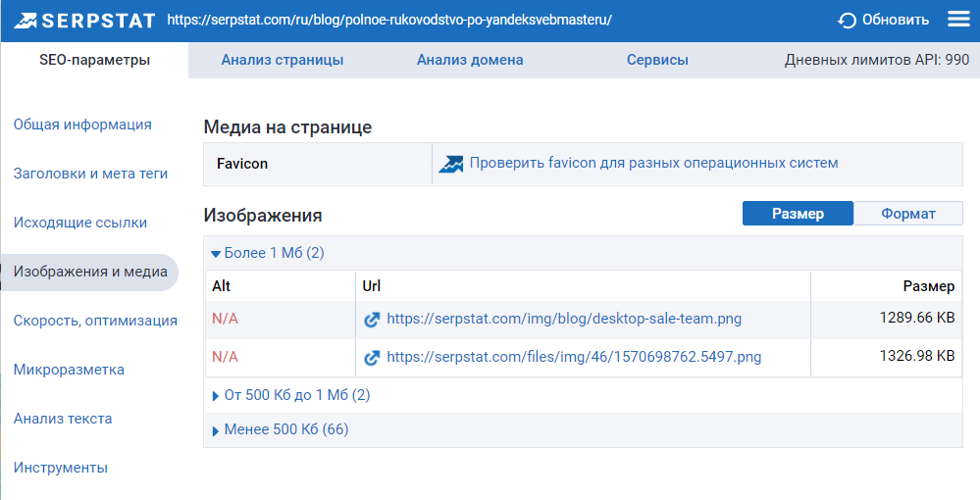
Task: Open the 'Сервисы' tab
Action: pos(657,60)
